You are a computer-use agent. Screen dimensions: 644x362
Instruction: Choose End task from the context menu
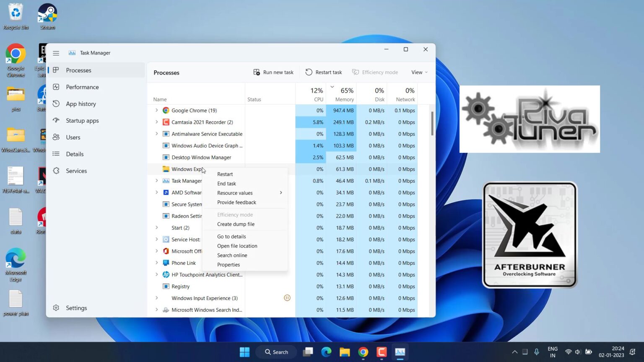point(226,184)
